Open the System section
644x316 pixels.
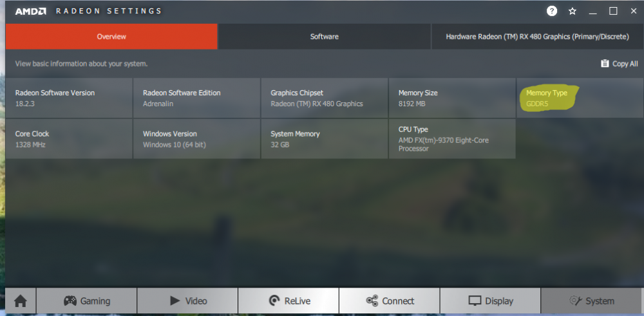point(591,301)
